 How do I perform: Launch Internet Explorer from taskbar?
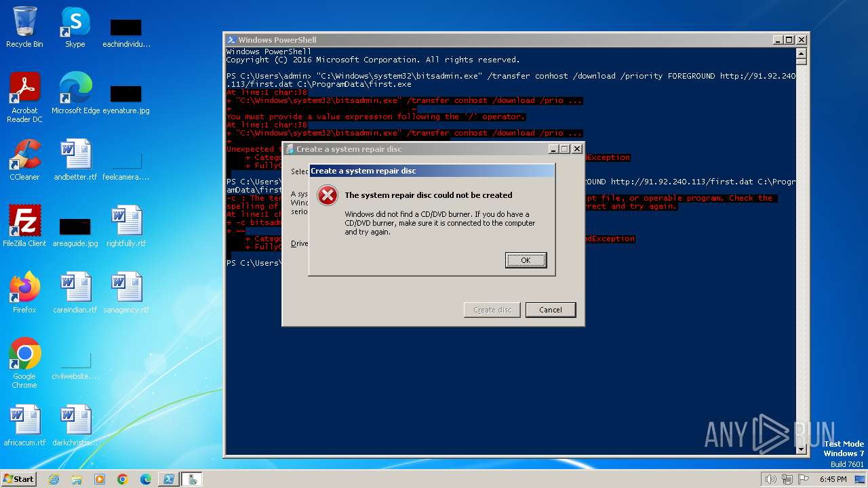54,479
